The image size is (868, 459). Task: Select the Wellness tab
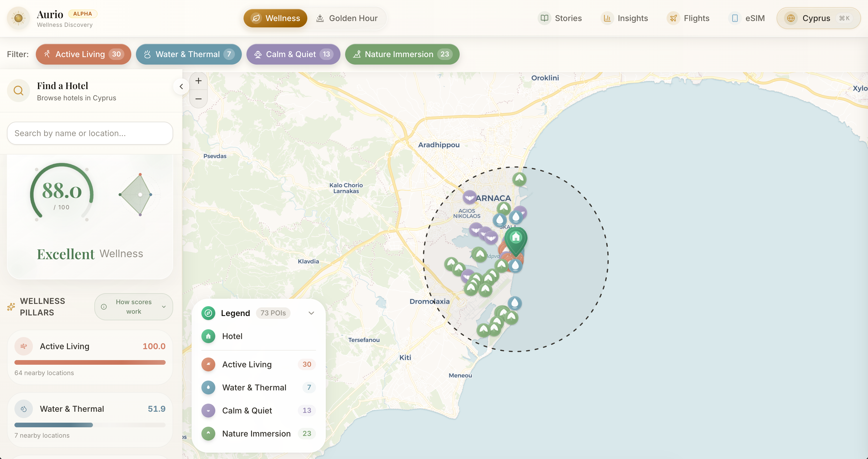pos(275,18)
